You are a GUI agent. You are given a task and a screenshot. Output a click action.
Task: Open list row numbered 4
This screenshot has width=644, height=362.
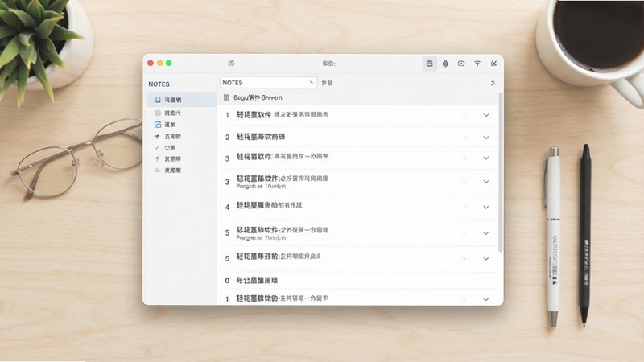tap(357, 207)
